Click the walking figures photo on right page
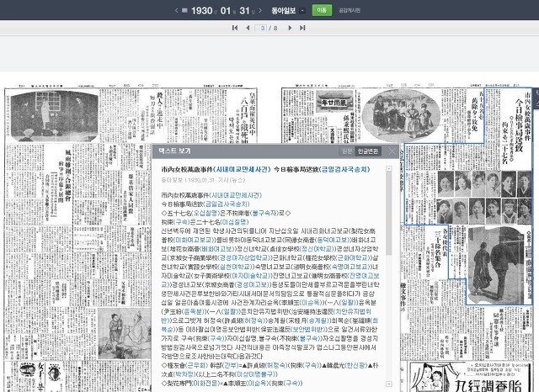The height and width of the screenshot is (392, 539). point(494,265)
